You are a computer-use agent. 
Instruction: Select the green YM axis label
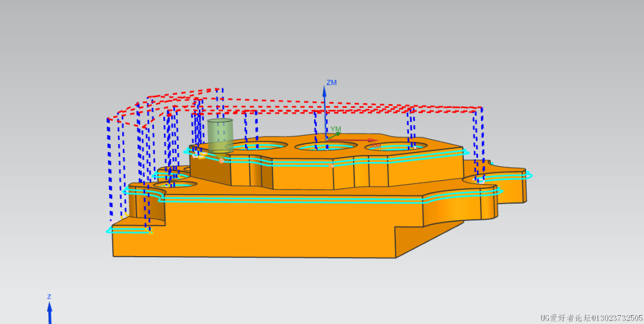(x=336, y=129)
